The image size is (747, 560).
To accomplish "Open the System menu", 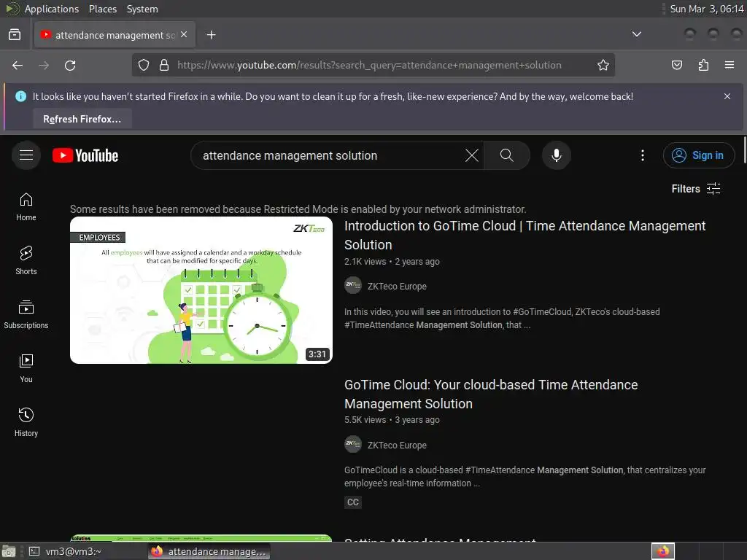I will (x=142, y=9).
